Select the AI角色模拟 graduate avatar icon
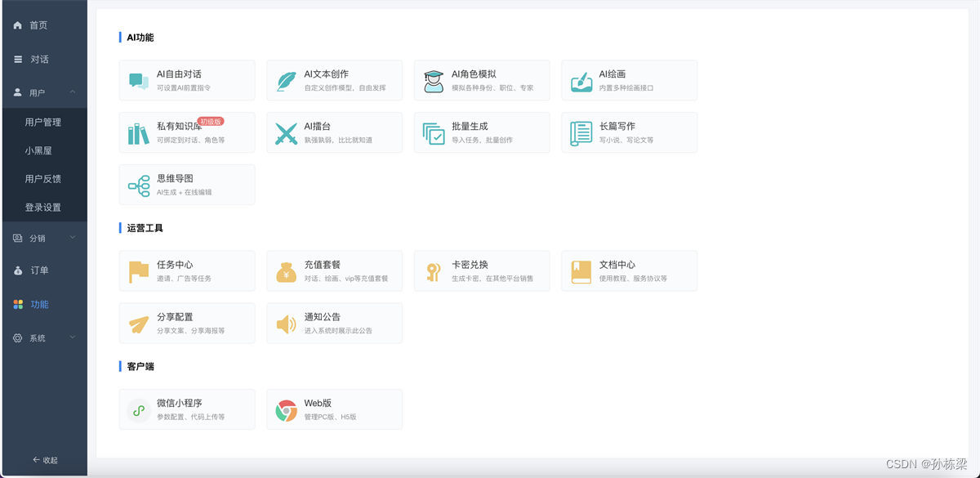The width and height of the screenshot is (980, 478). tap(434, 81)
